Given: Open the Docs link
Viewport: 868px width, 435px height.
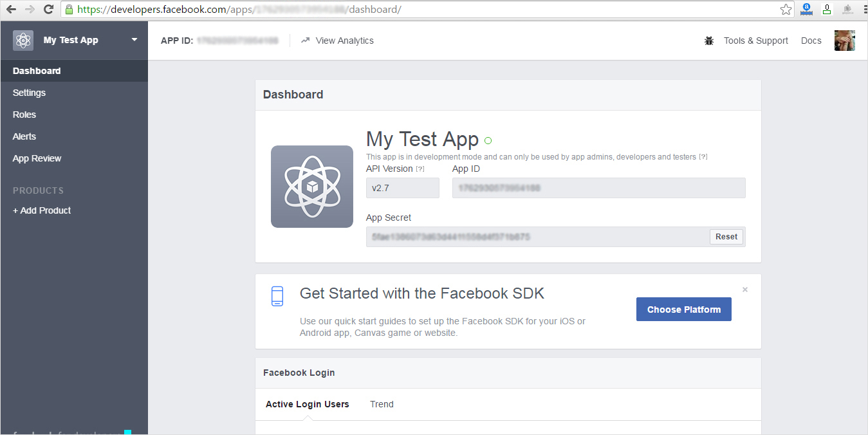Looking at the screenshot, I should [811, 41].
